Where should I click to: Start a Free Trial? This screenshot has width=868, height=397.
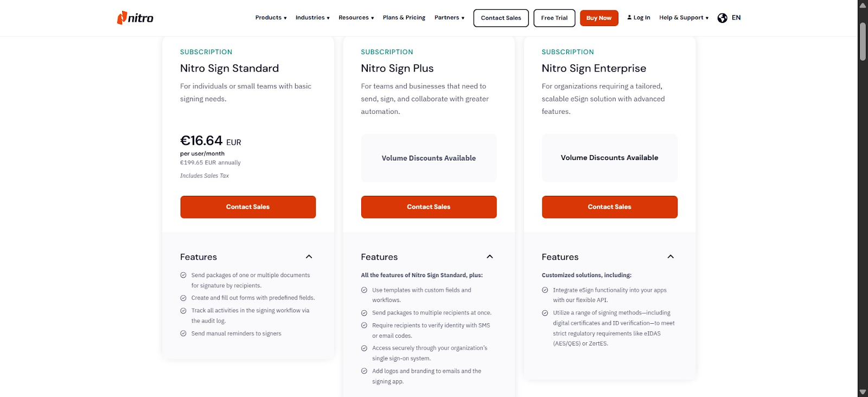(554, 17)
